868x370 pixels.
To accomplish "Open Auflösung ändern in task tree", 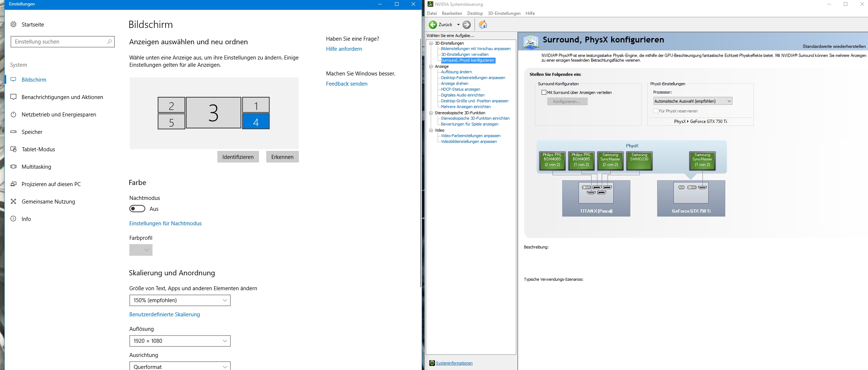I will pyautogui.click(x=456, y=72).
